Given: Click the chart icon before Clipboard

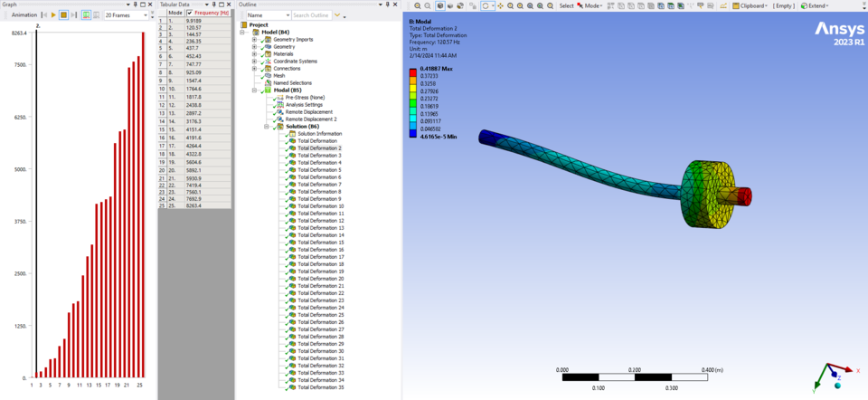Looking at the screenshot, I should coord(723,5).
